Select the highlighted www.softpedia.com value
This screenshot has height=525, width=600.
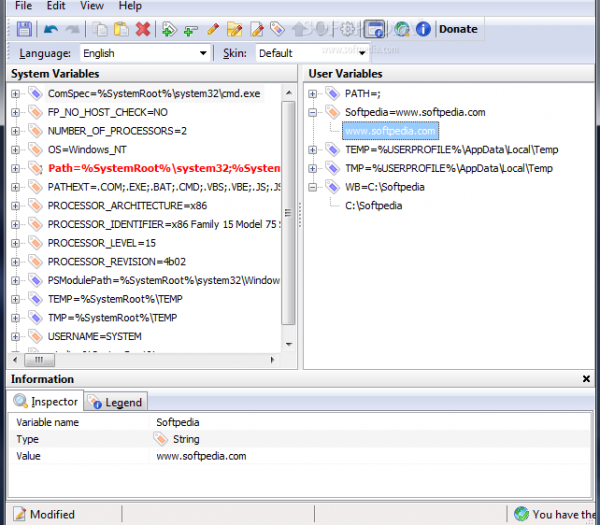point(390,131)
